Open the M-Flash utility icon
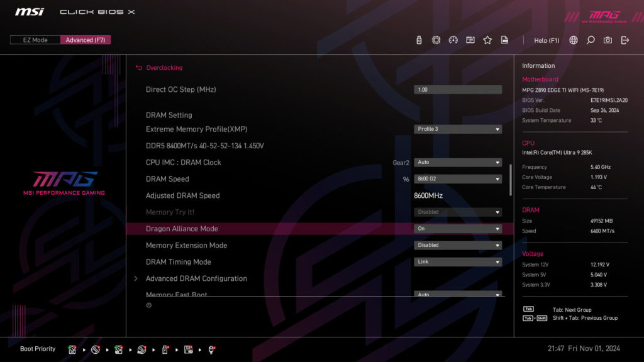Viewport: 644px width, 362px height. coord(418,40)
